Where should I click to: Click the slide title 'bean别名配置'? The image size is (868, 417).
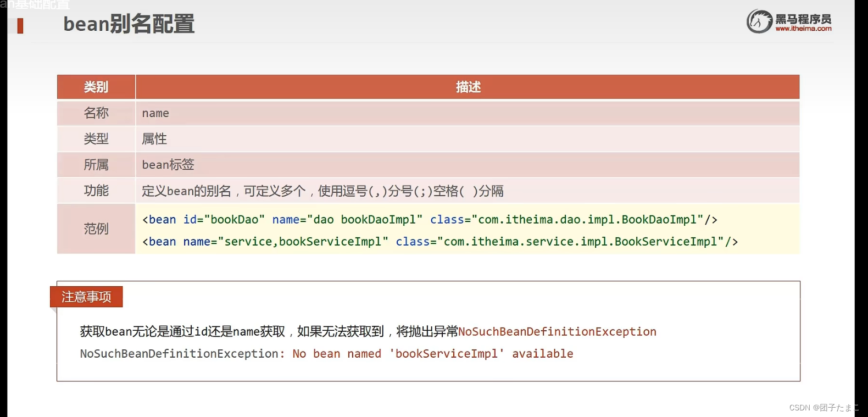[129, 24]
